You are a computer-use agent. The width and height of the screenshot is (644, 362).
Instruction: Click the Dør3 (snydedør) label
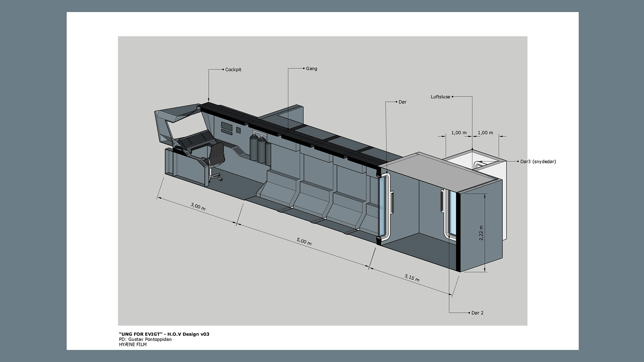pos(538,162)
